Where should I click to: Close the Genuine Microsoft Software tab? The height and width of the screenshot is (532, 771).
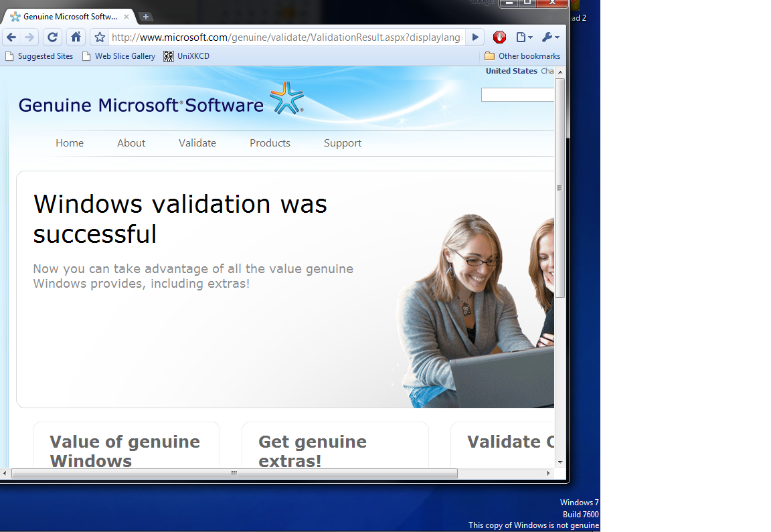click(126, 17)
